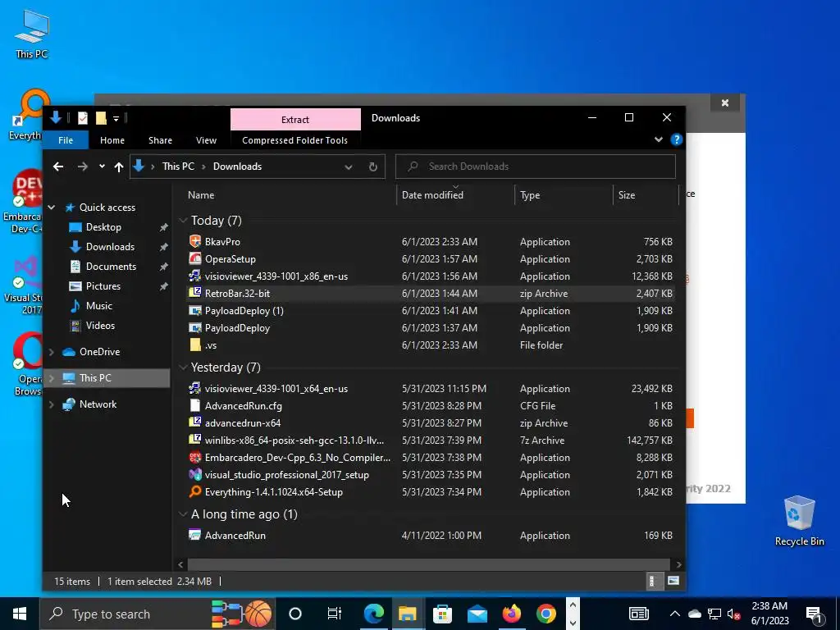The width and height of the screenshot is (840, 630).
Task: Switch to the Home ribbon tab
Action: 112,140
